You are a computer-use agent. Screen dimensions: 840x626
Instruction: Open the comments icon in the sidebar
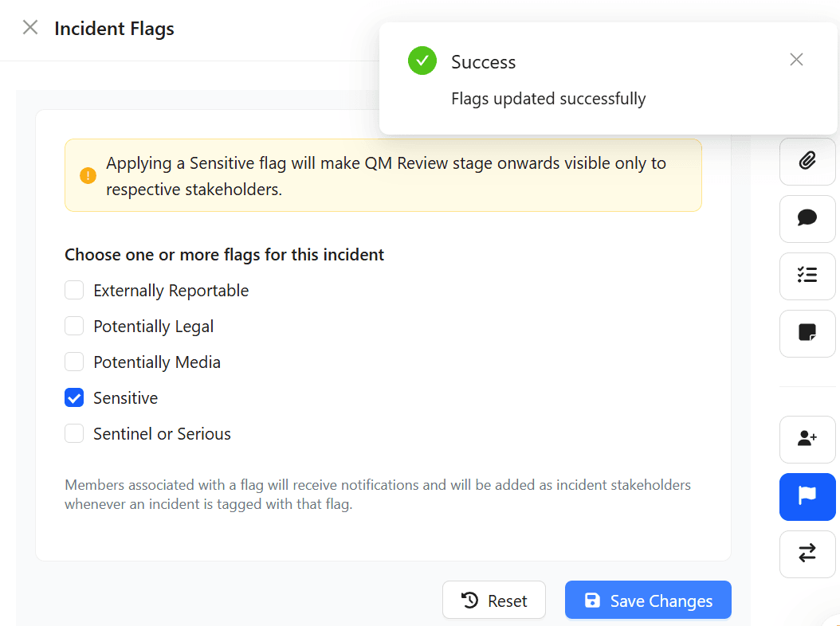[x=807, y=218]
